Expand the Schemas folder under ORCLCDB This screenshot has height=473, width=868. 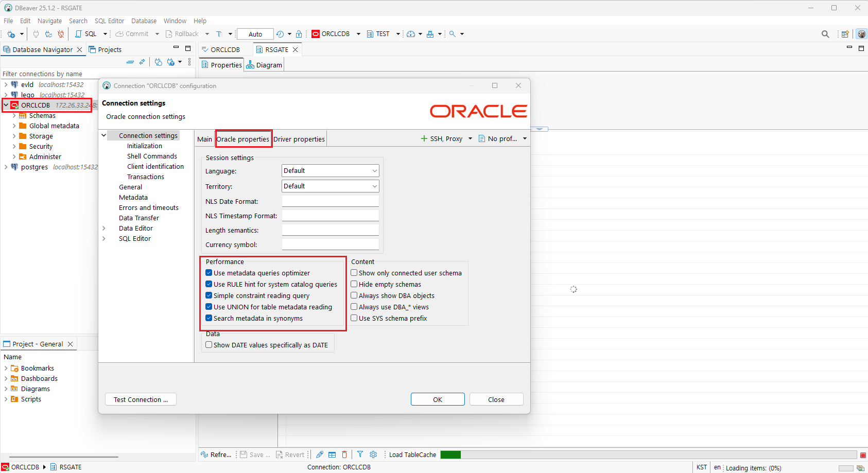tap(14, 115)
